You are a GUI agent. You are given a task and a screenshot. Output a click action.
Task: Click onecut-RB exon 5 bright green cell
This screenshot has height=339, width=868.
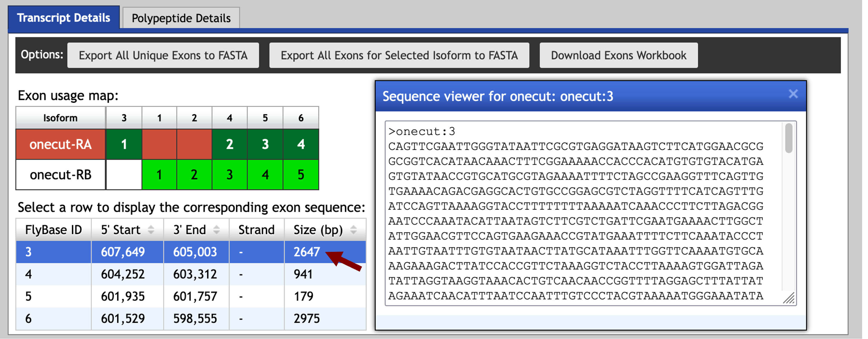click(301, 175)
